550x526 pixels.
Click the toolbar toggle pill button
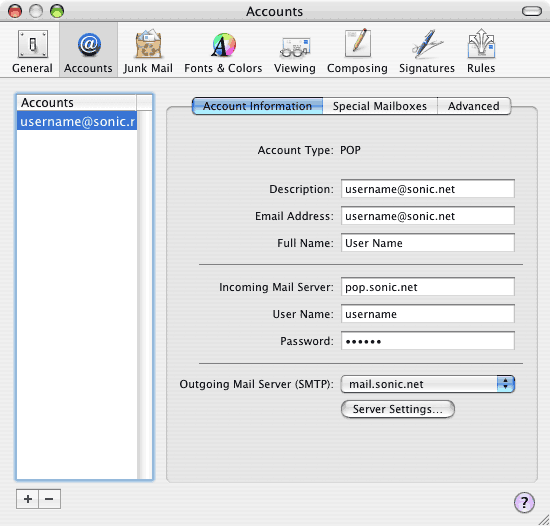coord(532,11)
